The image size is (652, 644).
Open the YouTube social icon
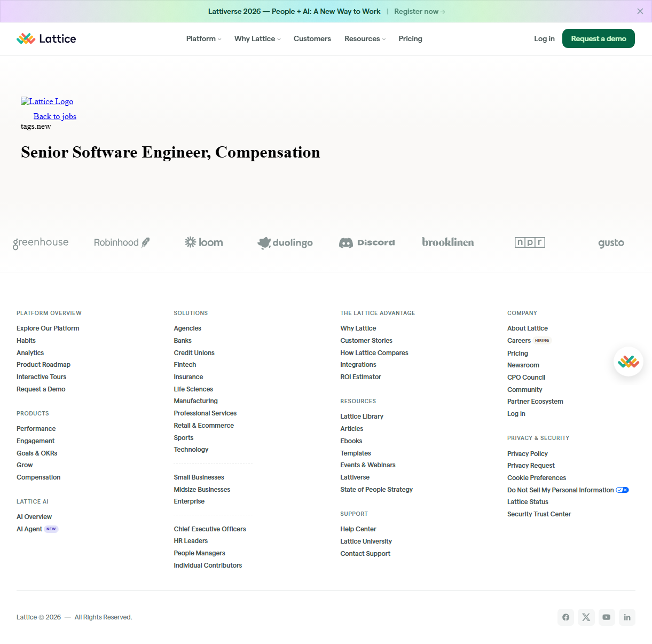[607, 617]
